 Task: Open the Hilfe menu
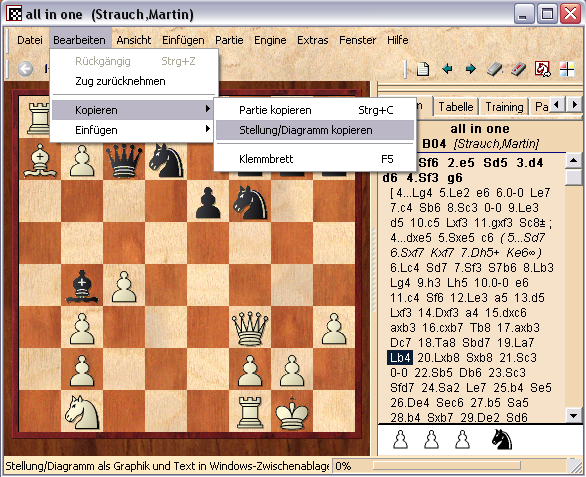(x=397, y=40)
